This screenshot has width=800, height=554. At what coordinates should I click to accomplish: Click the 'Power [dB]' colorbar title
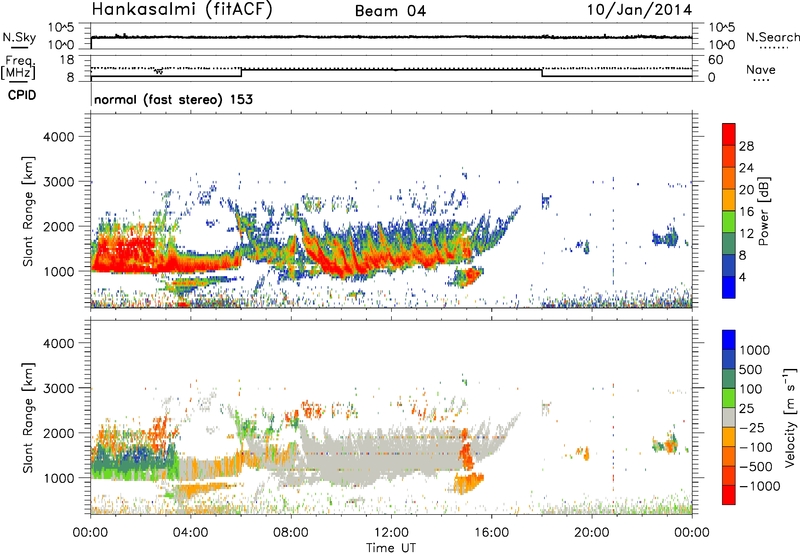pyautogui.click(x=764, y=211)
